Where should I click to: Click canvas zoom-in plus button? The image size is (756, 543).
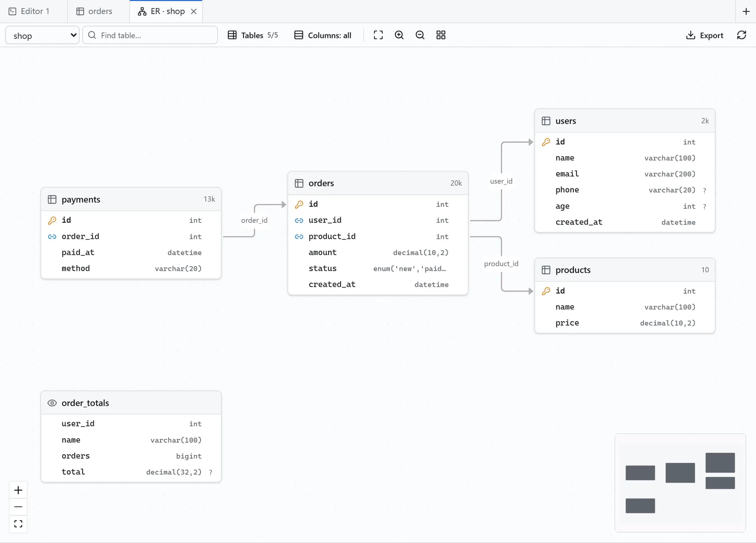(x=18, y=490)
